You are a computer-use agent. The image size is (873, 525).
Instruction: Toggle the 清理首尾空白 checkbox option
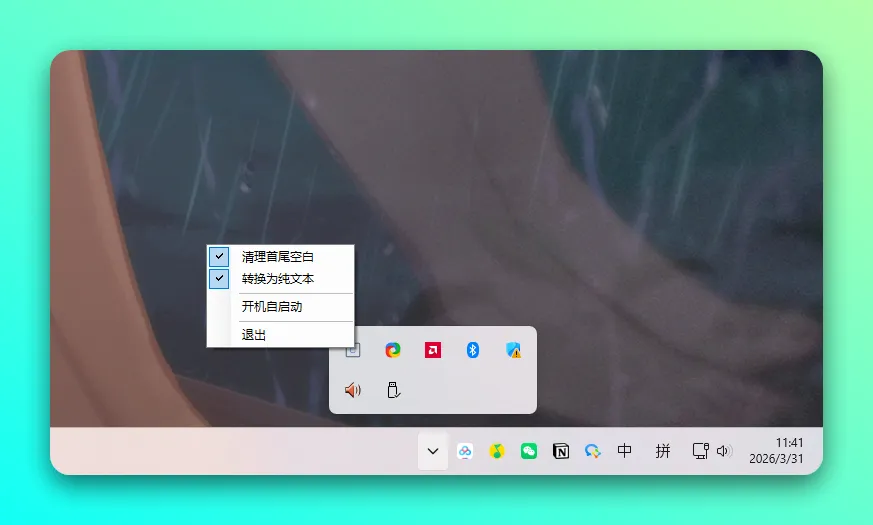click(280, 257)
